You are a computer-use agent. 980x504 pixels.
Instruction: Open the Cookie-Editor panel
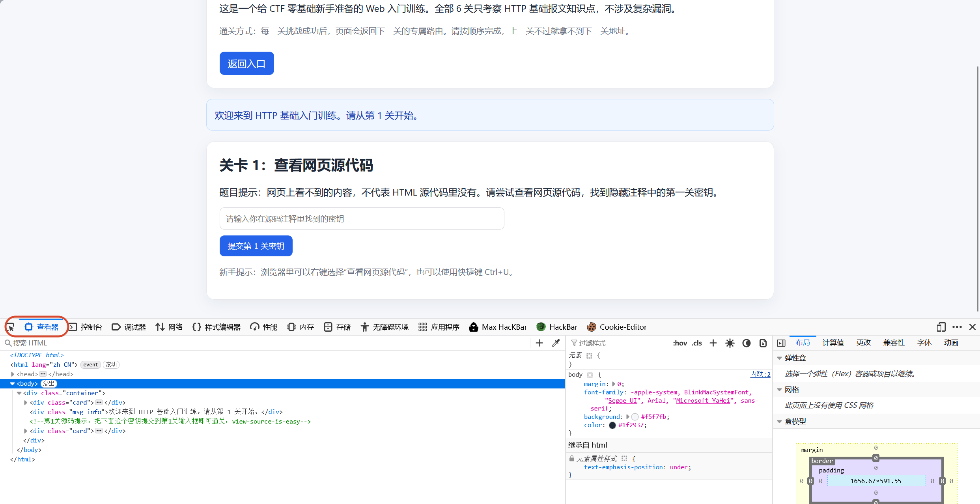pos(616,327)
